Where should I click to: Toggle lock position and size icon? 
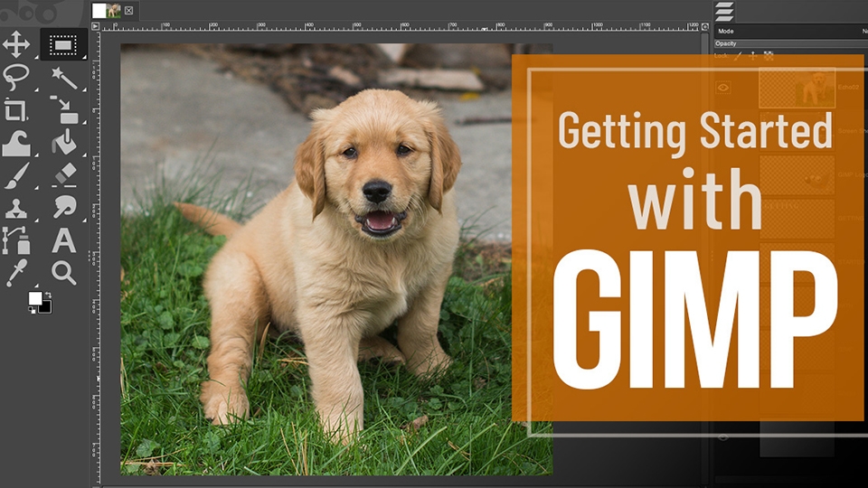(753, 56)
